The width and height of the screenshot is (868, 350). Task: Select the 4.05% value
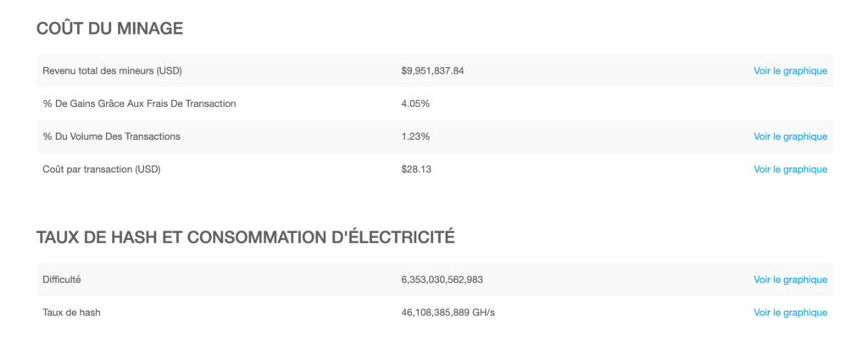pyautogui.click(x=415, y=103)
